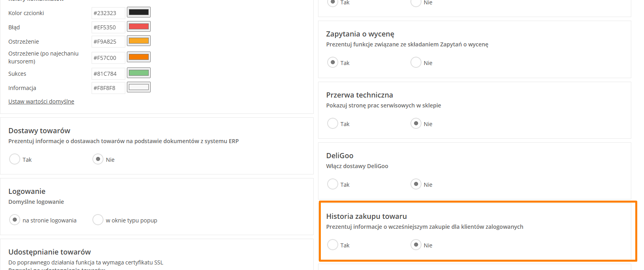
Task: Enable Tak for DeliGoo deliveries
Action: pos(333,184)
